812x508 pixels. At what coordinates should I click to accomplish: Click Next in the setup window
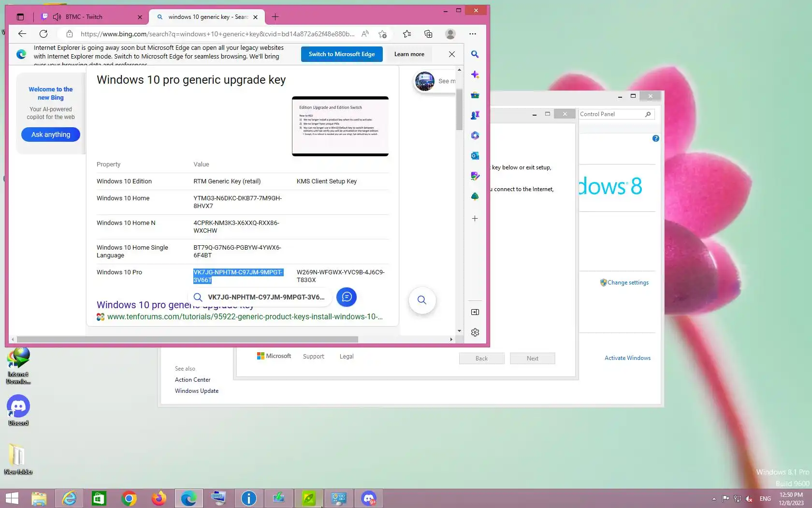(533, 359)
